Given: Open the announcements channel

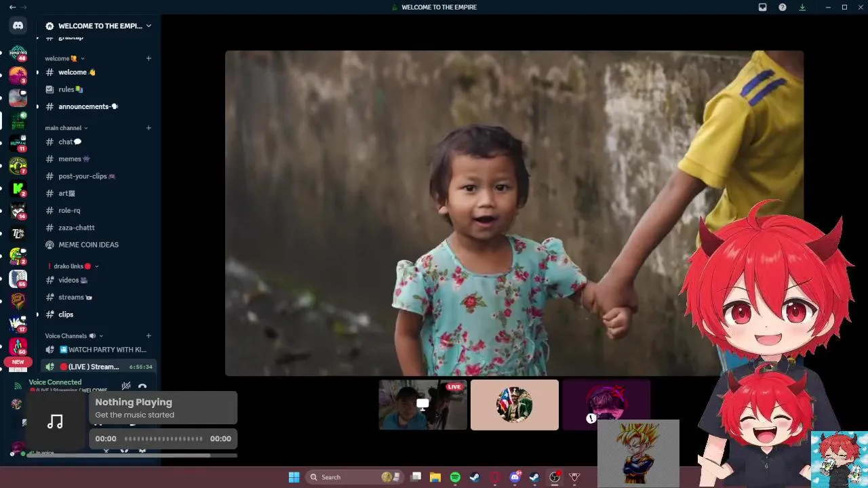Looking at the screenshot, I should [98, 106].
